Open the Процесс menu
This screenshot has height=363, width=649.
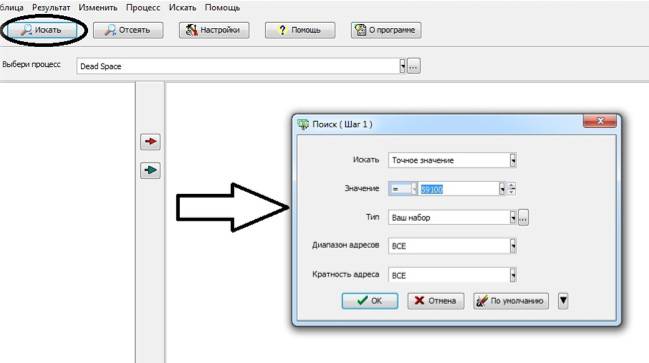143,7
